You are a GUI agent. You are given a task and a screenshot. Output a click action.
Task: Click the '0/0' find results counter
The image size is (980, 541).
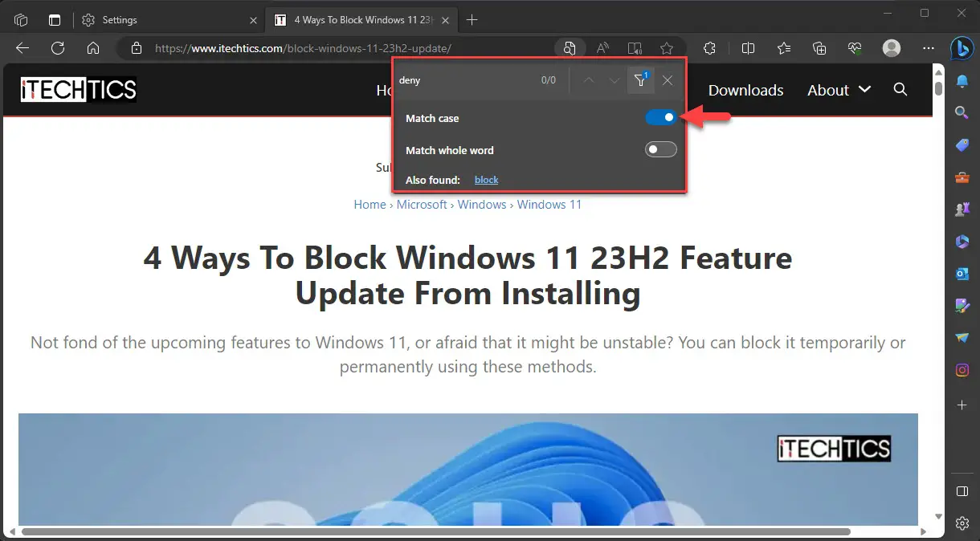[x=548, y=80]
